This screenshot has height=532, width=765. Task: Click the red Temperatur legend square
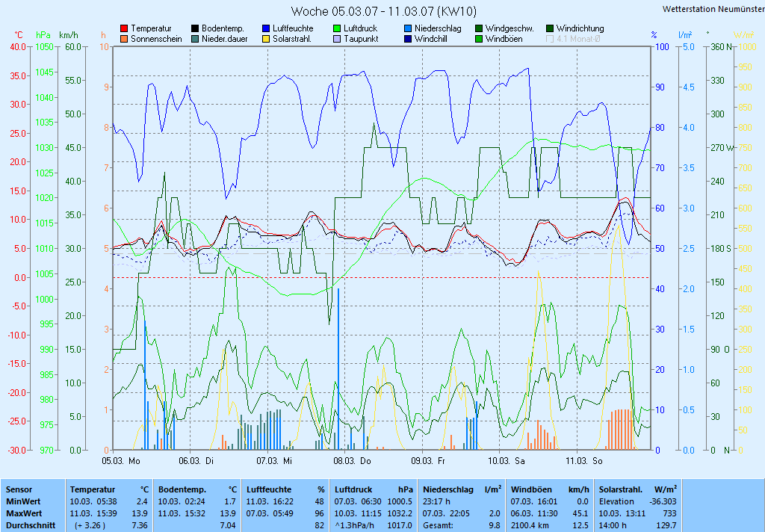pyautogui.click(x=125, y=28)
